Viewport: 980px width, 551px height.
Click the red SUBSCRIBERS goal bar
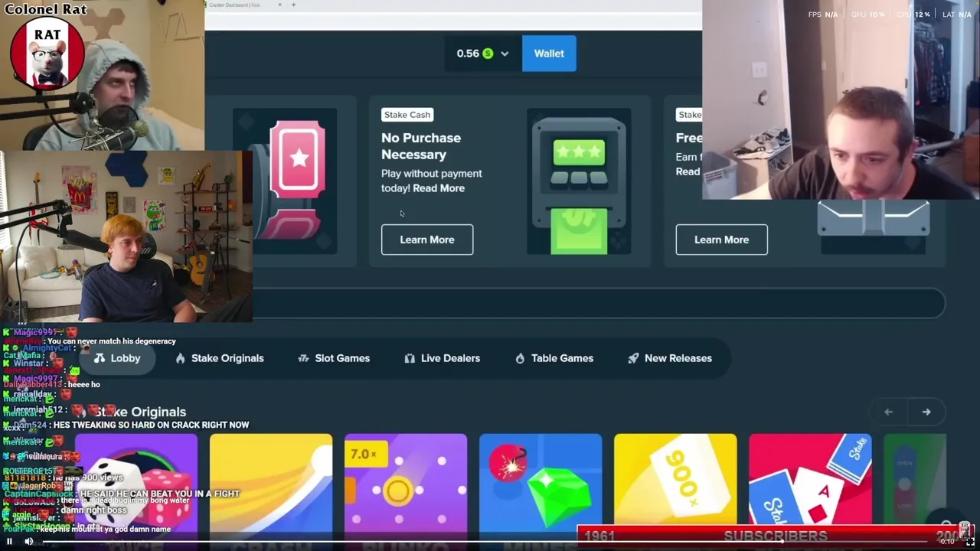(775, 535)
